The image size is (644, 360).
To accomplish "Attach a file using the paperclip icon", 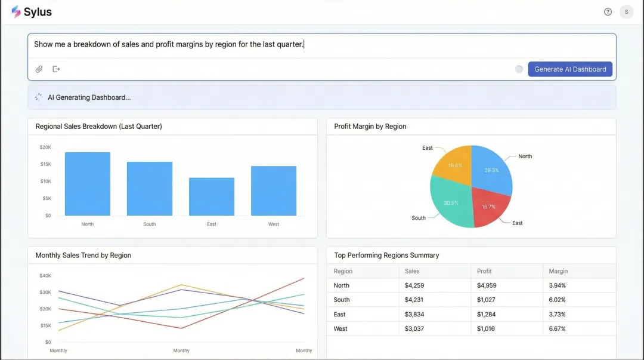I will [x=39, y=69].
